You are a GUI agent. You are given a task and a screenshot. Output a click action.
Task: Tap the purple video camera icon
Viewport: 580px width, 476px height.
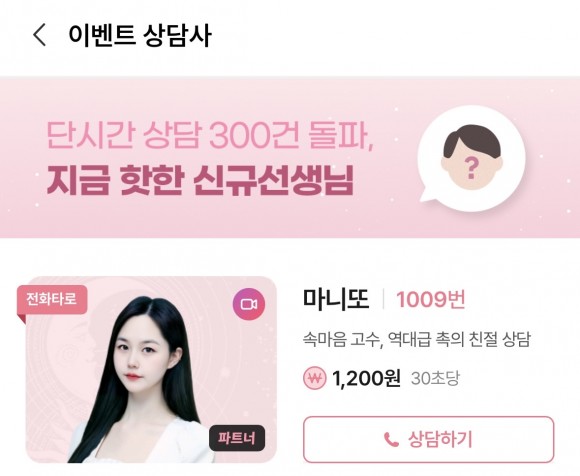point(249,304)
